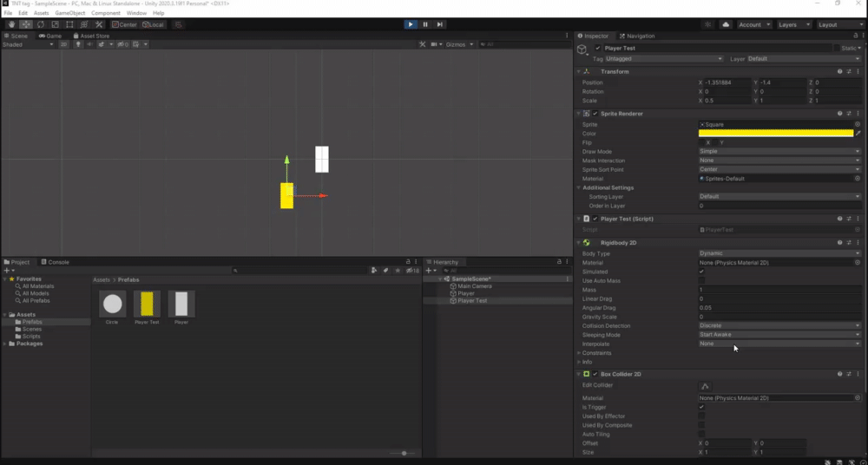Switch to the Asset Store tab

click(x=91, y=36)
